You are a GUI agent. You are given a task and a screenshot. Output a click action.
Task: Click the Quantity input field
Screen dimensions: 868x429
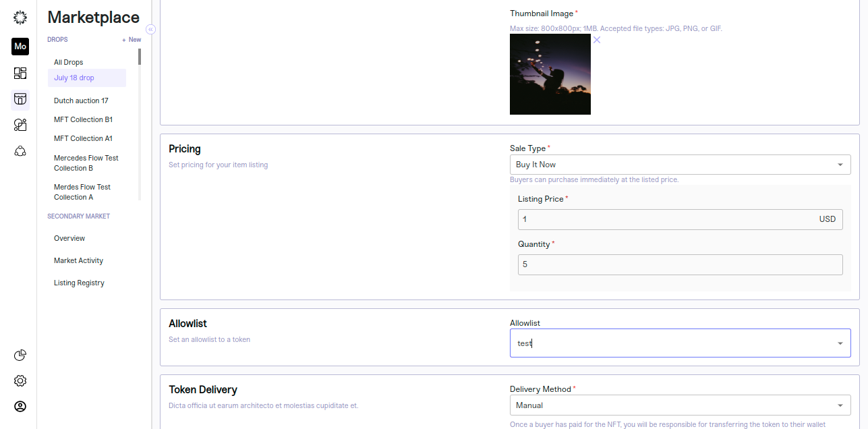(680, 264)
